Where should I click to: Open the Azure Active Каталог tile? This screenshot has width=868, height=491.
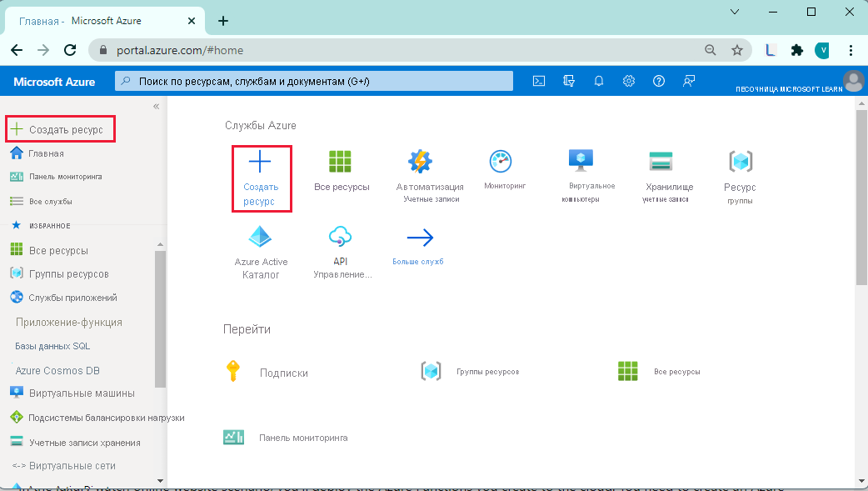click(x=260, y=253)
